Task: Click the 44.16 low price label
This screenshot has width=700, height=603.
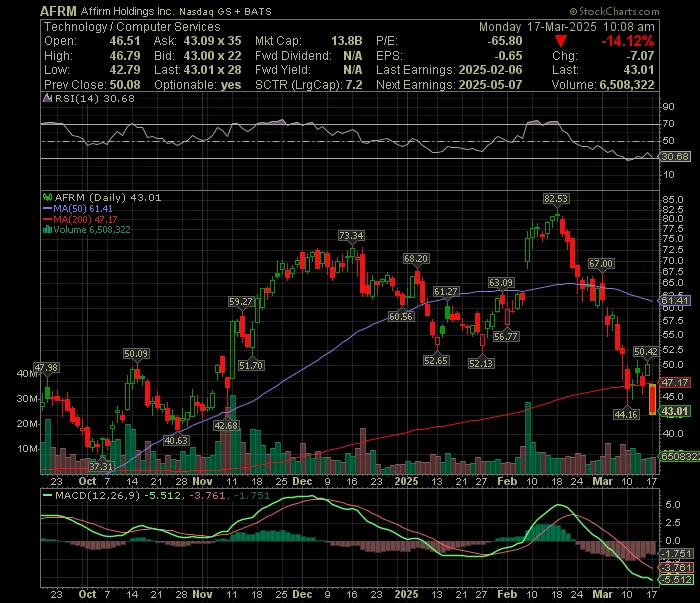Action: pos(626,414)
